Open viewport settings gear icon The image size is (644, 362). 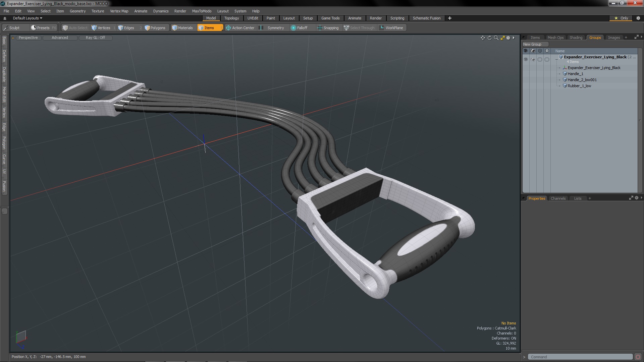(x=508, y=38)
